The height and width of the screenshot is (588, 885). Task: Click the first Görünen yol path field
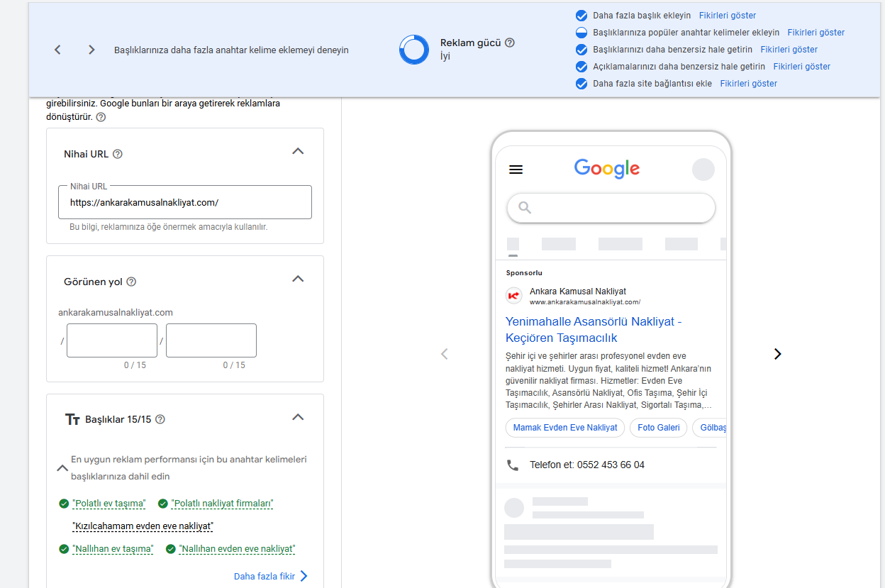click(112, 340)
